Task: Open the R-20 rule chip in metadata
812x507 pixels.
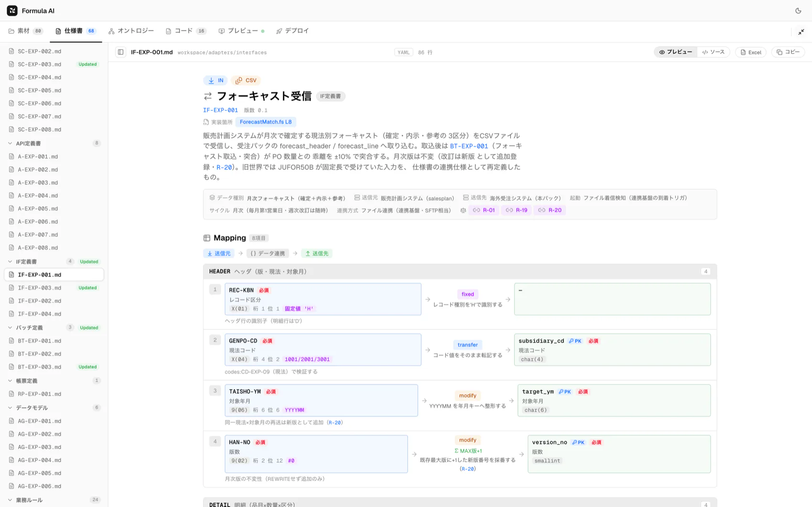Action: [x=549, y=210]
